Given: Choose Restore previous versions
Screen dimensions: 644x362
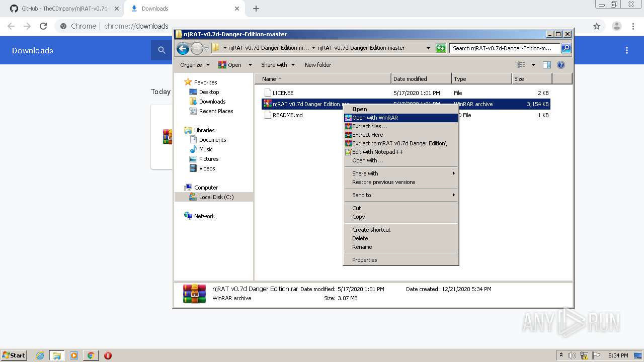Looking at the screenshot, I should pos(401,182).
